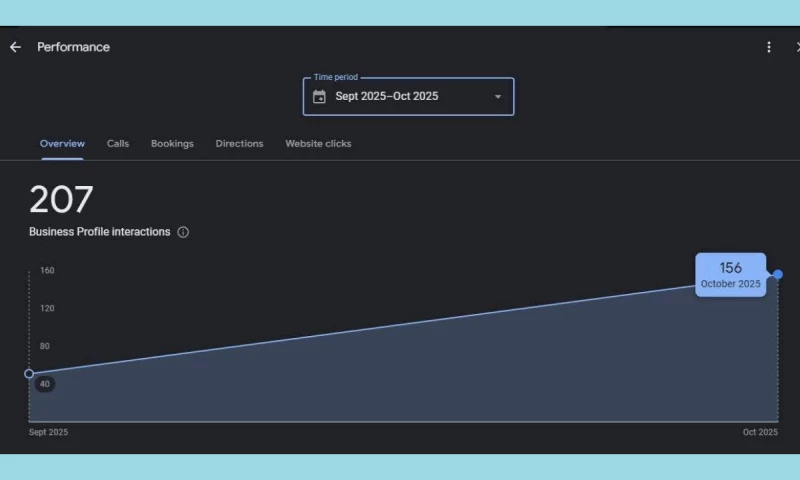Select the Overview tab
800x480 pixels.
(62, 144)
